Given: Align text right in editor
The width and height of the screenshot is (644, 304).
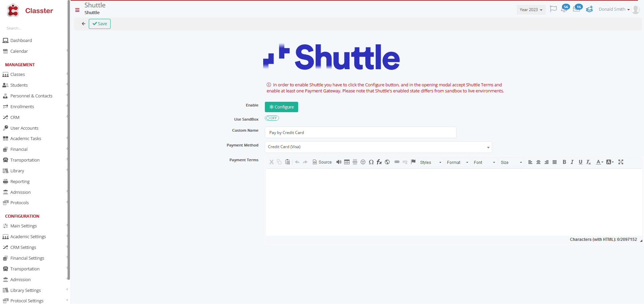Looking at the screenshot, I should click(x=547, y=162).
